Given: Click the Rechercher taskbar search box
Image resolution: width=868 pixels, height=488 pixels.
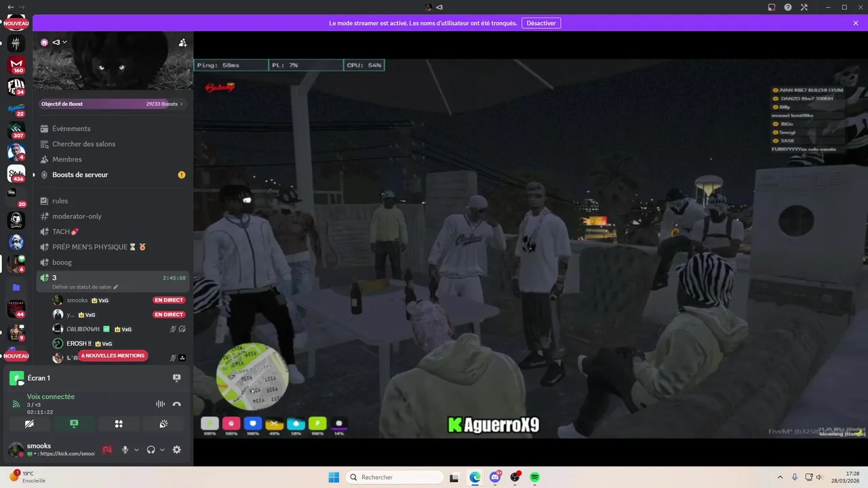Looking at the screenshot, I should click(394, 477).
